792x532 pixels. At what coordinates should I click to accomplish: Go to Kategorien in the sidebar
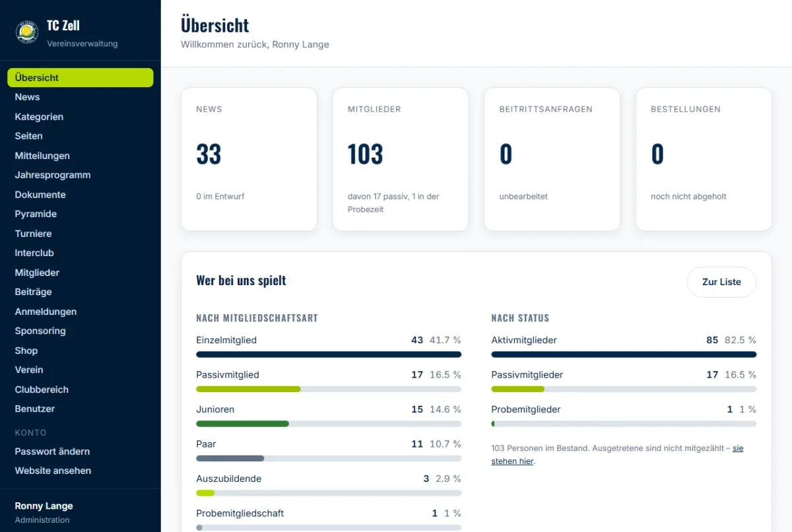tap(80, 117)
